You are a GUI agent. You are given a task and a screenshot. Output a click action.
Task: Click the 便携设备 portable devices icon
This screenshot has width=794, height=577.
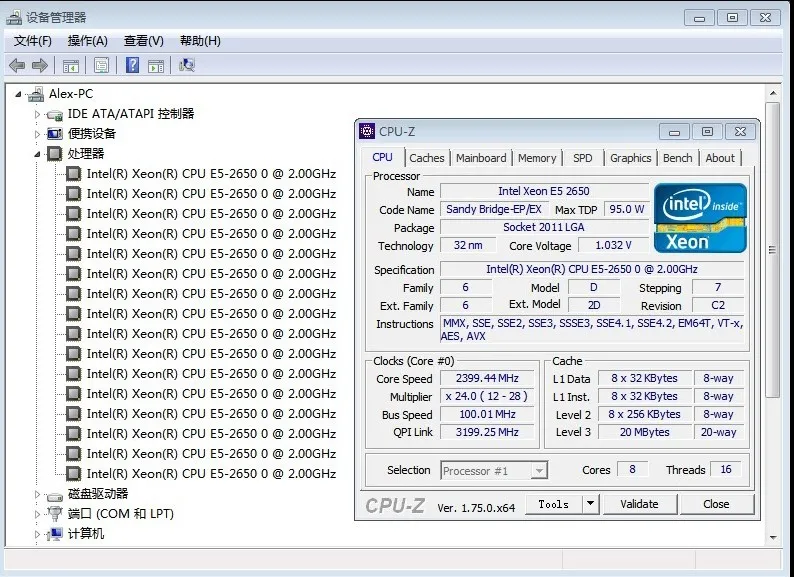click(55, 134)
